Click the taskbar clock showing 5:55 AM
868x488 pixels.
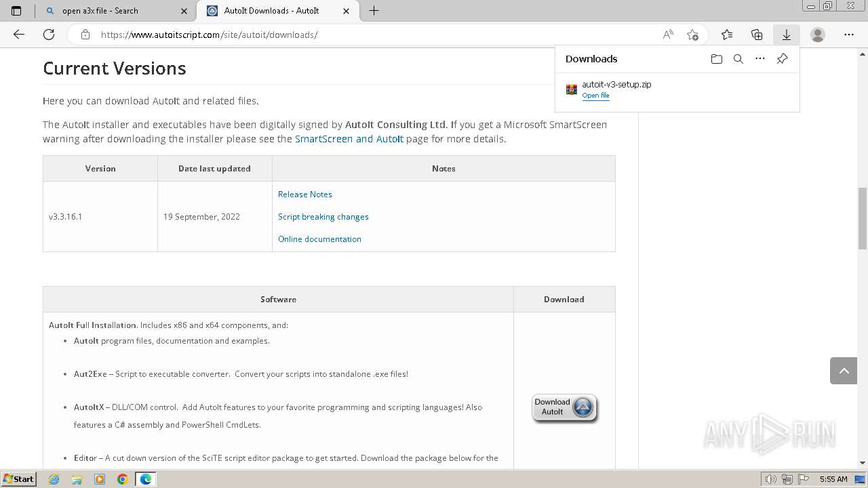click(x=833, y=479)
